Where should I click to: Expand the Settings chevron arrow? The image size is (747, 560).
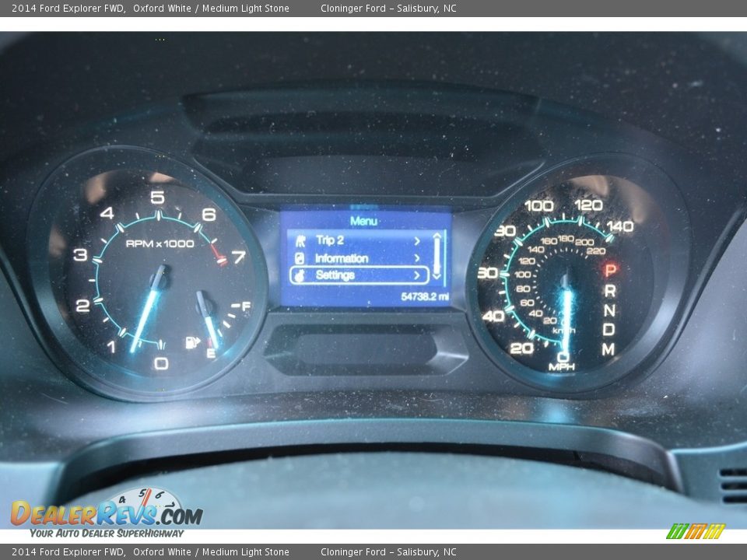417,275
